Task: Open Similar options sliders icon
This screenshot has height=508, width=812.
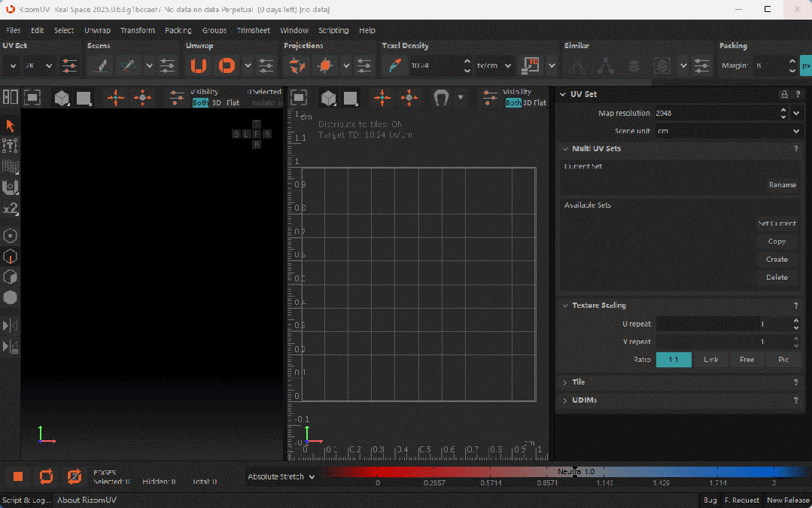Action: [701, 65]
